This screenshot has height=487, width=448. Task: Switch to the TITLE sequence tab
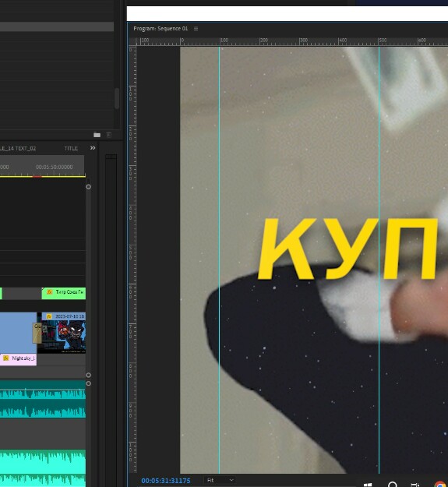71,149
